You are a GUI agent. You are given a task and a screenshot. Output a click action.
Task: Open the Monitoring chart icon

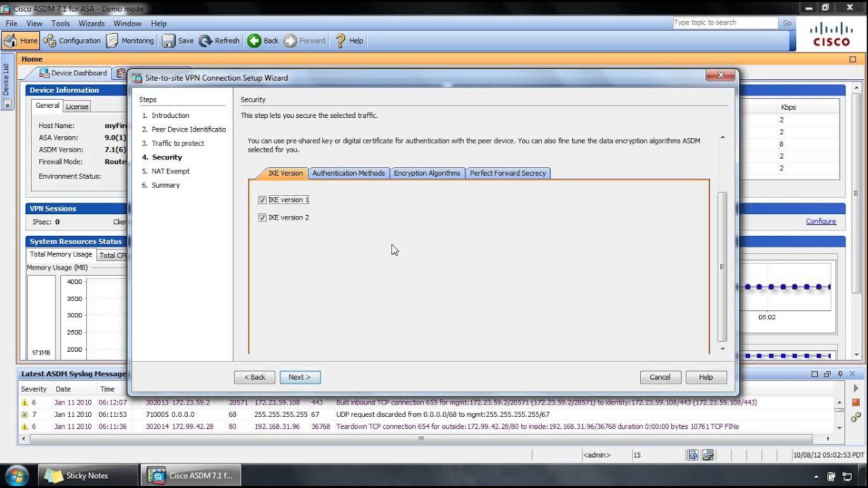[113, 41]
